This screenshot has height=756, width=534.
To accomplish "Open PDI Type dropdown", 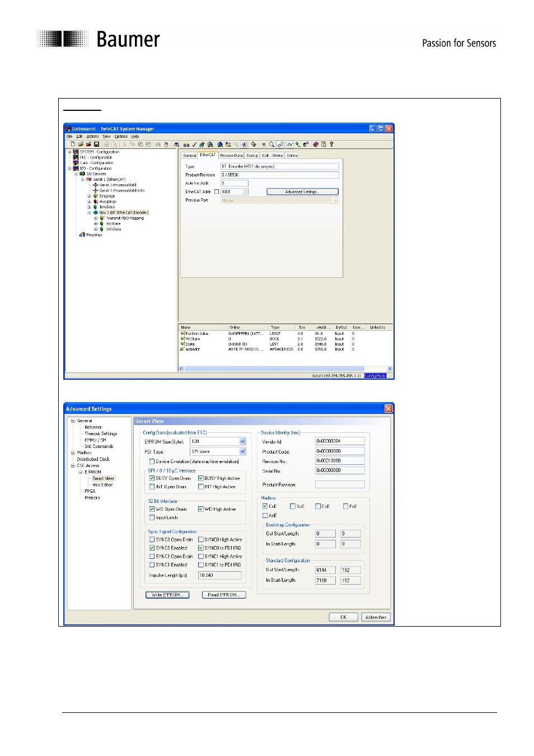I will (x=242, y=451).
